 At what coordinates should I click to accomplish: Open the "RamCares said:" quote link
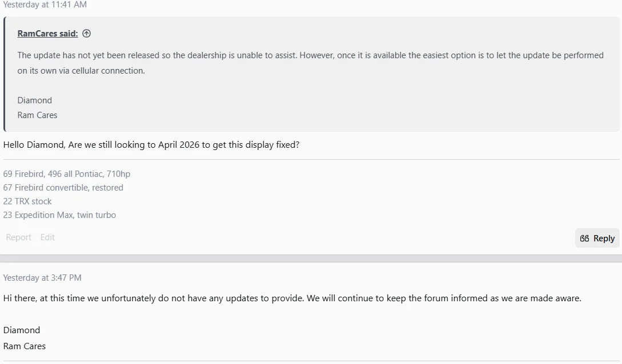[47, 34]
